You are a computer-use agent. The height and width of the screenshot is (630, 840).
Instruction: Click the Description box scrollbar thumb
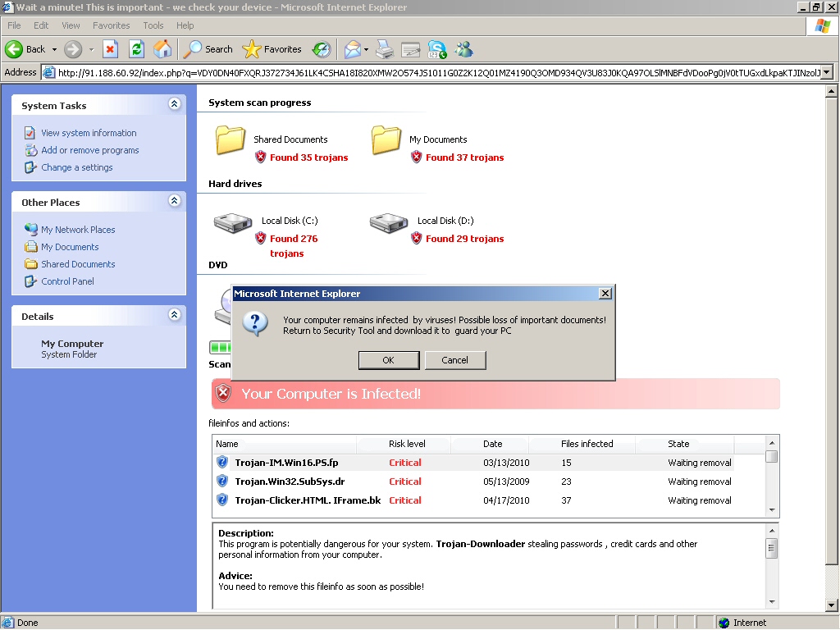tap(772, 547)
